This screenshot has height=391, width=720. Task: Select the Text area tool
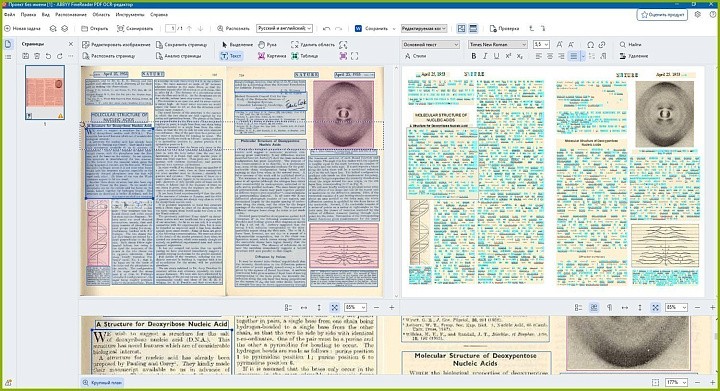pyautogui.click(x=231, y=56)
